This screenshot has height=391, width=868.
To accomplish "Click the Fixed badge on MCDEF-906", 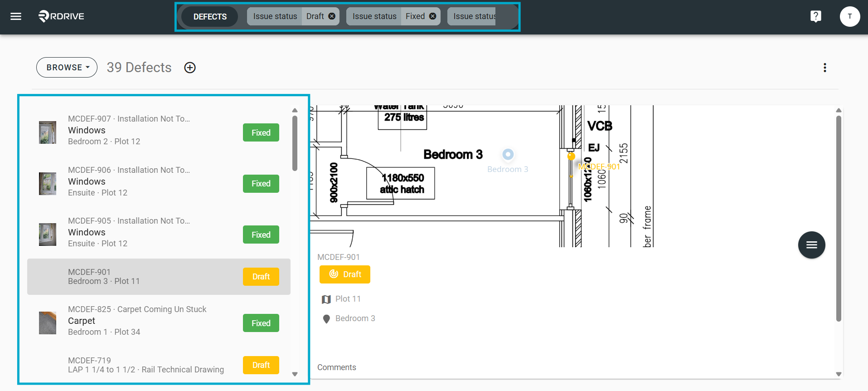I will coord(261,184).
